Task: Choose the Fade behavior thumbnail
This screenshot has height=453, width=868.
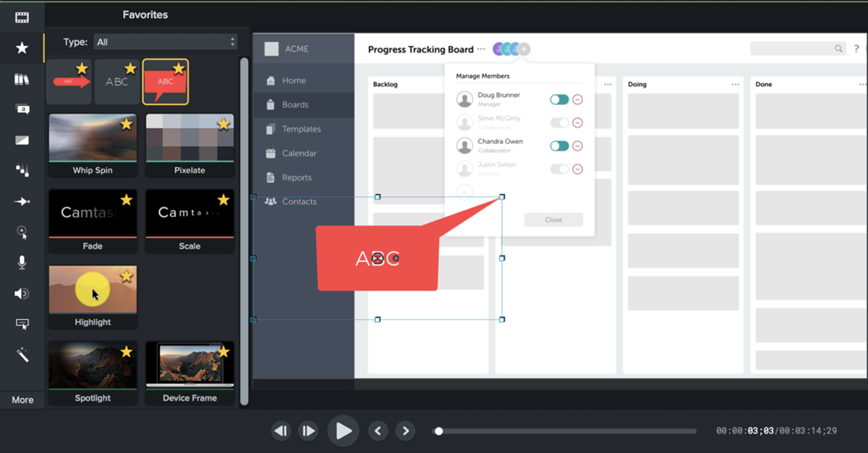Action: pyautogui.click(x=93, y=221)
